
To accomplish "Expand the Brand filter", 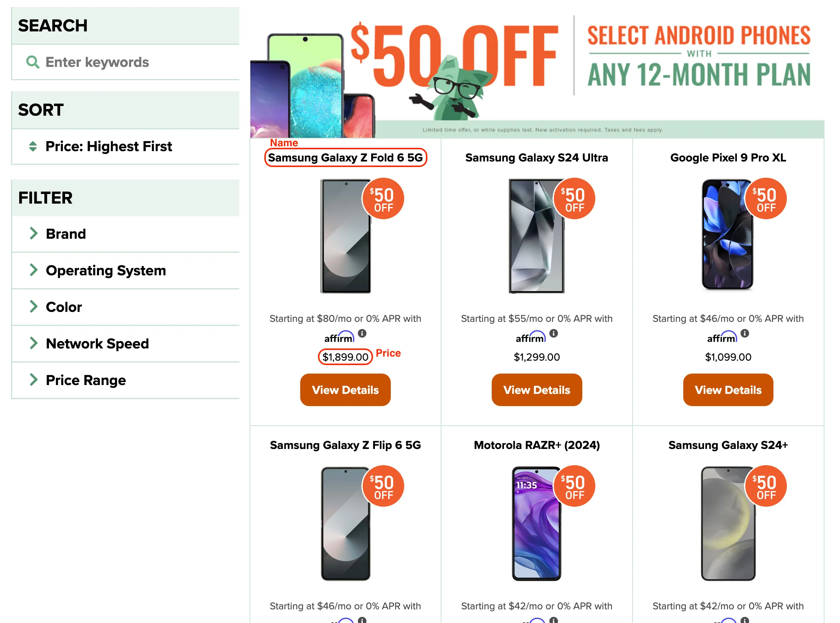I will click(66, 234).
